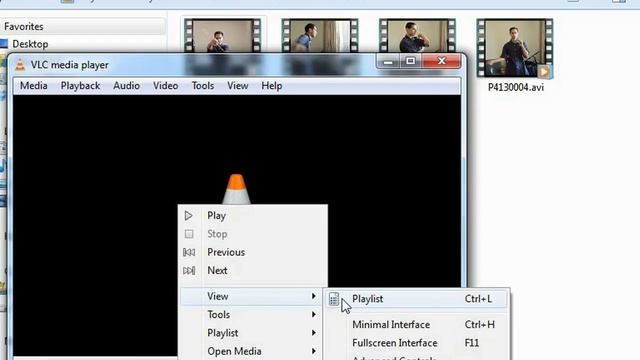Screen dimensions: 640x360
Task: Open the View menu in VLC menu bar
Action: (238, 86)
